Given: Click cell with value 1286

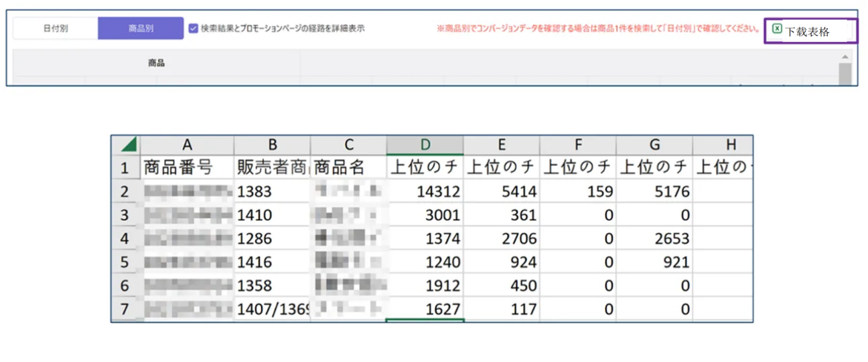Looking at the screenshot, I should [272, 238].
